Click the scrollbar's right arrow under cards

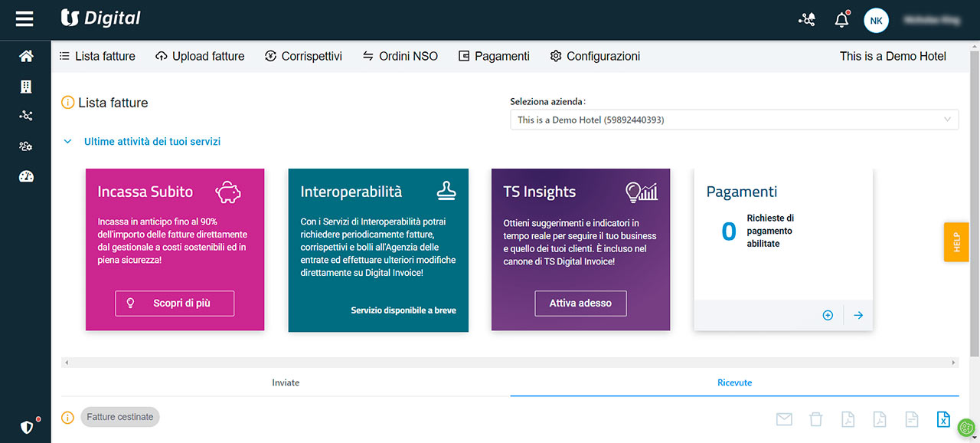(953, 362)
